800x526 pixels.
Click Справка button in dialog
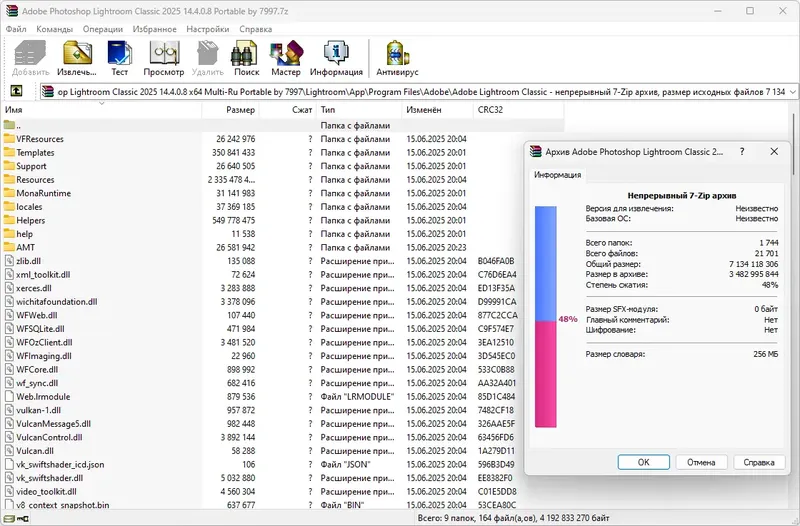(759, 462)
